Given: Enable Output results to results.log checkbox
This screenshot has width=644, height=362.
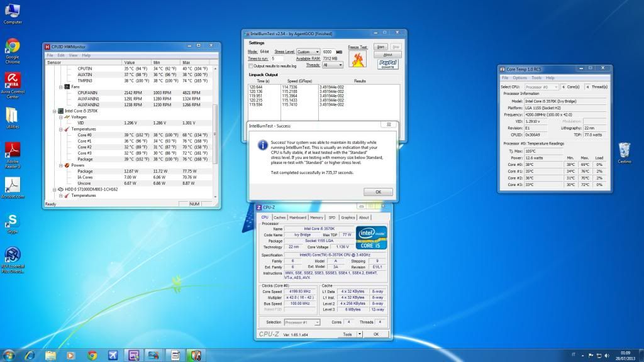Looking at the screenshot, I should point(251,65).
